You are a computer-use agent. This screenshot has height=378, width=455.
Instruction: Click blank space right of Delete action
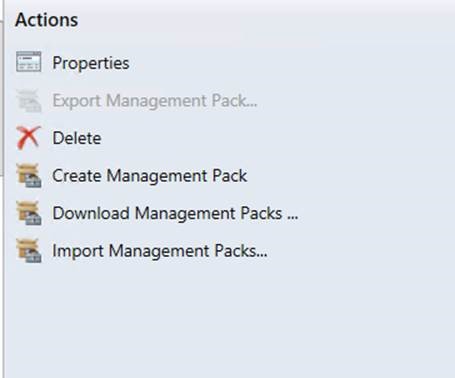click(277, 138)
